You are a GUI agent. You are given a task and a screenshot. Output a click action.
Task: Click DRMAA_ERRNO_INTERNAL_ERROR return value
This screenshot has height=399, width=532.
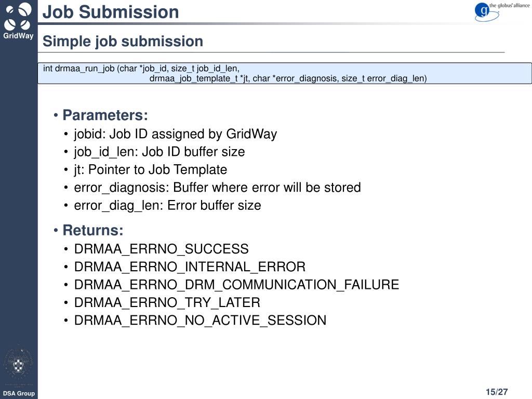(x=190, y=267)
